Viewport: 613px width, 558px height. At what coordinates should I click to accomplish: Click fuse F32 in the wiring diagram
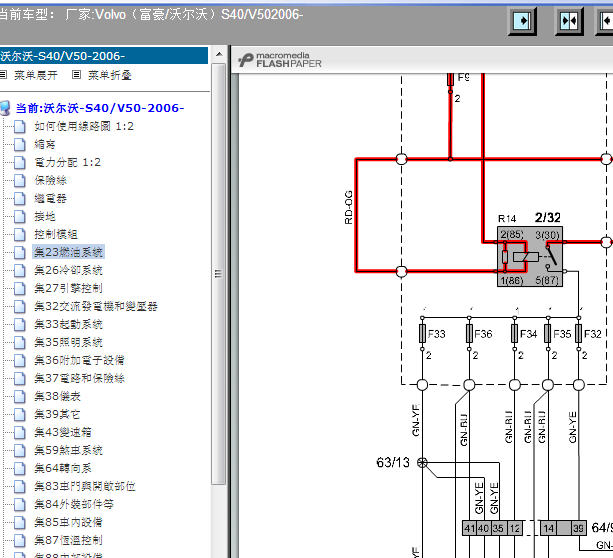pyautogui.click(x=579, y=334)
